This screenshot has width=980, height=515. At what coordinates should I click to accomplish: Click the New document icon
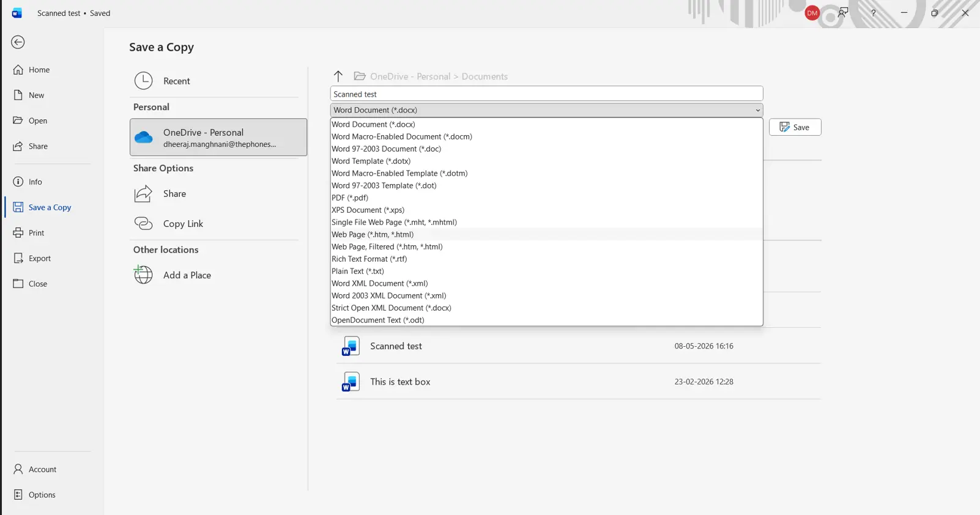click(18, 95)
